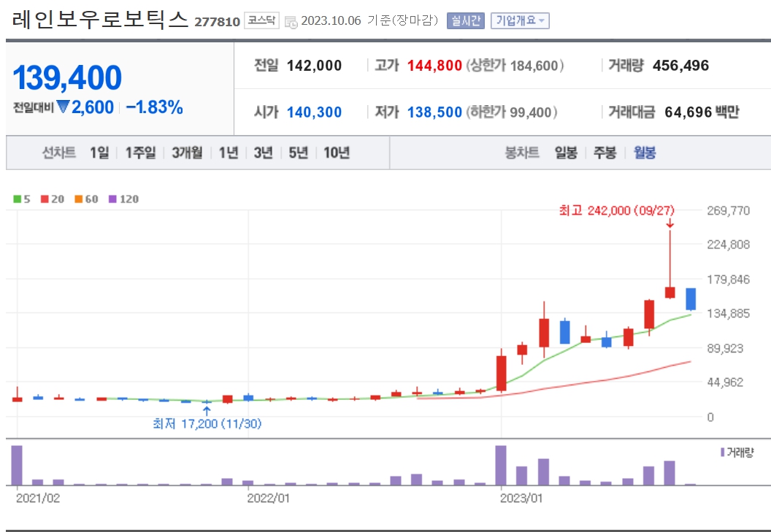Image resolution: width=771 pixels, height=532 pixels.
Task: Click the orange 60 moving average swatch
Action: pyautogui.click(x=79, y=199)
